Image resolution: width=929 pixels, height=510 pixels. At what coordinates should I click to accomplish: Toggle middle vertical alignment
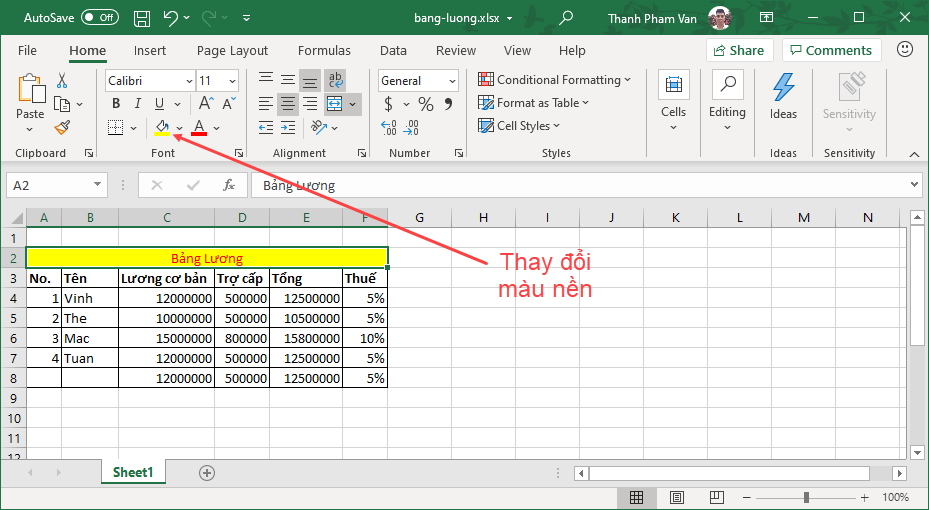(x=288, y=79)
